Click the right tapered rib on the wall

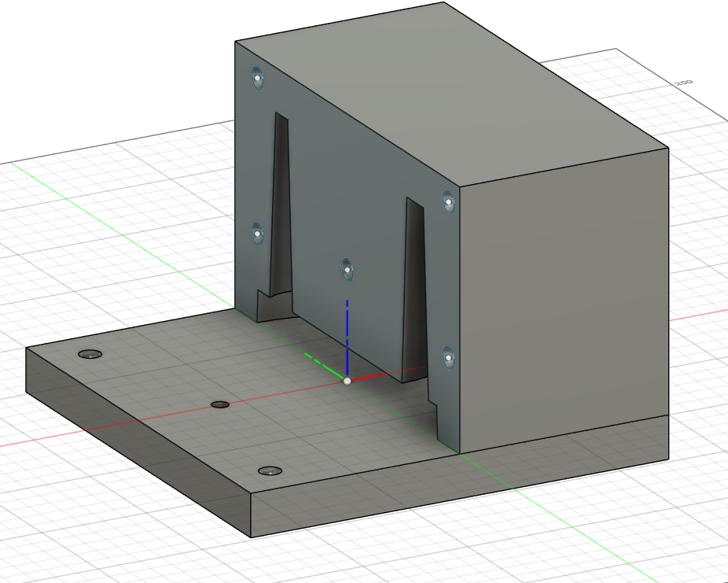[414, 291]
